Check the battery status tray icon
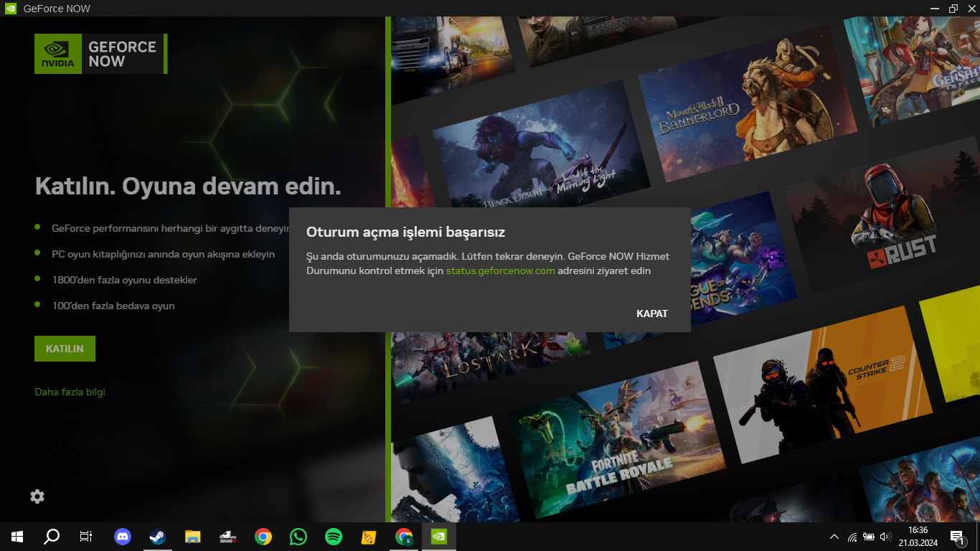This screenshot has height=551, width=980. 869,537
